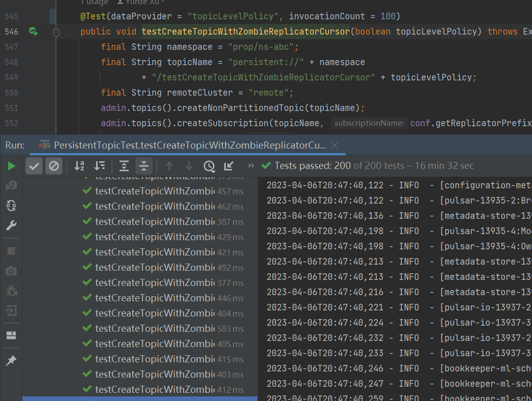Viewport: 532px width, 401px height.
Task: Click line number 545 in gutter
Action: 12,16
